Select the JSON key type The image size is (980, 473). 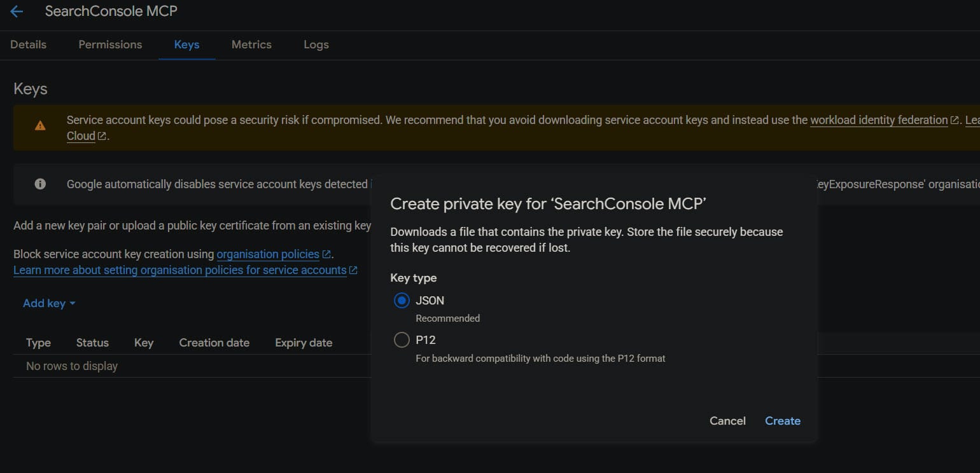pos(402,301)
